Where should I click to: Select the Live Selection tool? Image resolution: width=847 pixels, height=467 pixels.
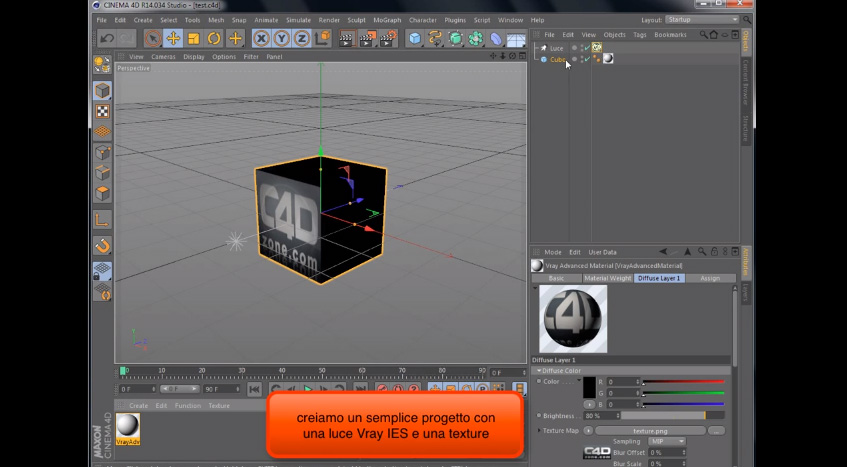pos(153,38)
